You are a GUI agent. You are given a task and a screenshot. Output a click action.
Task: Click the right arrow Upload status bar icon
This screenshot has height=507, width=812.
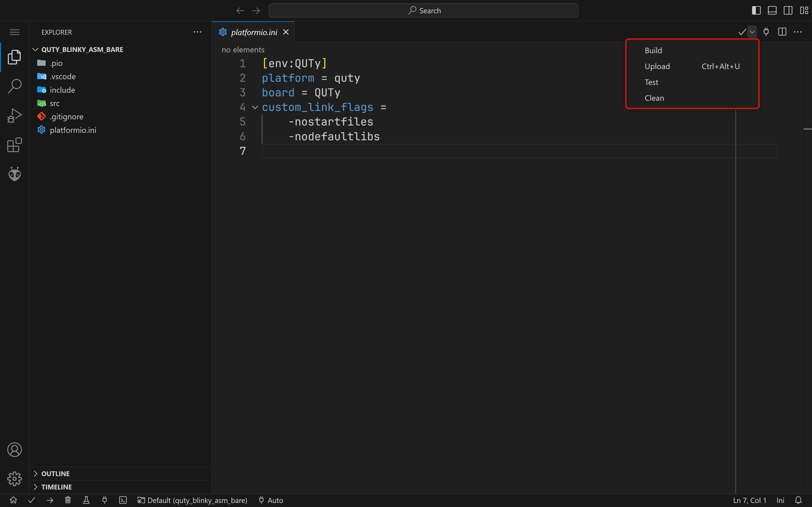(x=50, y=500)
